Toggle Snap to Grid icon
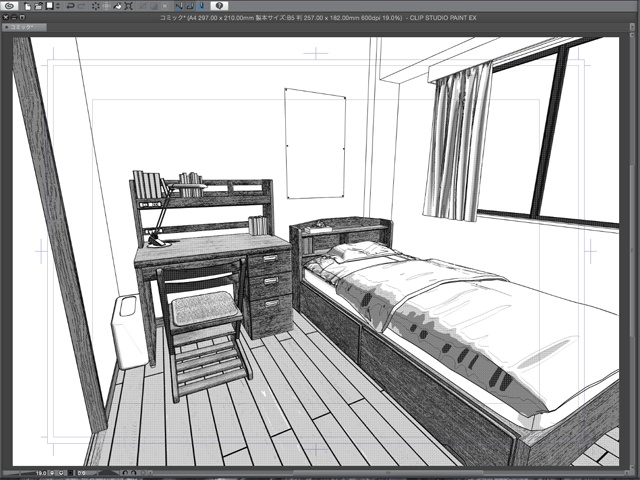This screenshot has height=480, width=640. click(201, 6)
